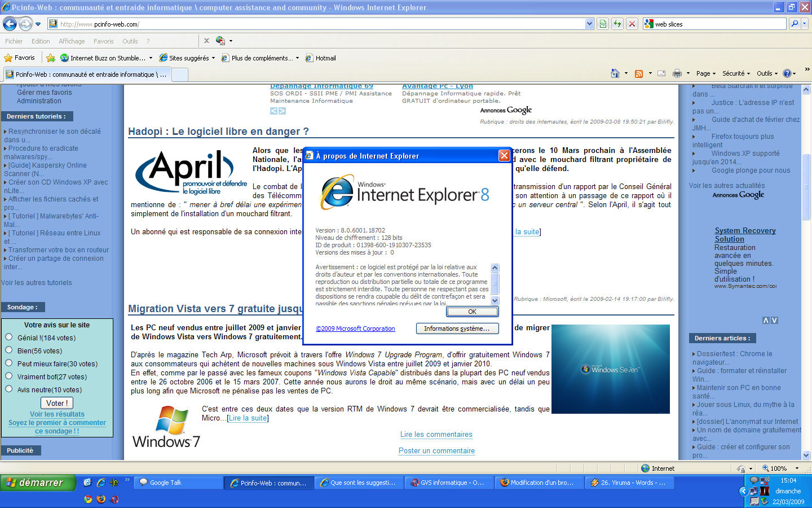Toggle Compatibility View icon in address bar
The image size is (812, 508).
point(603,24)
